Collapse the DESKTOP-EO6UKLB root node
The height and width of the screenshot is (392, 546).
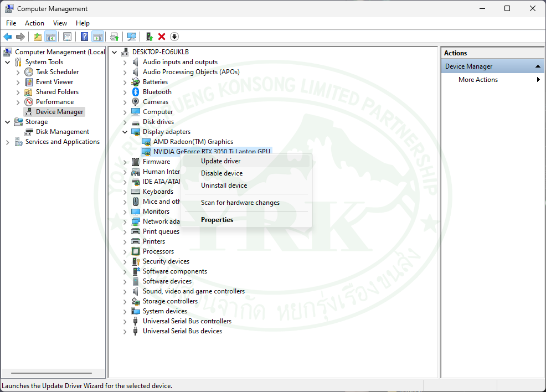pos(114,52)
